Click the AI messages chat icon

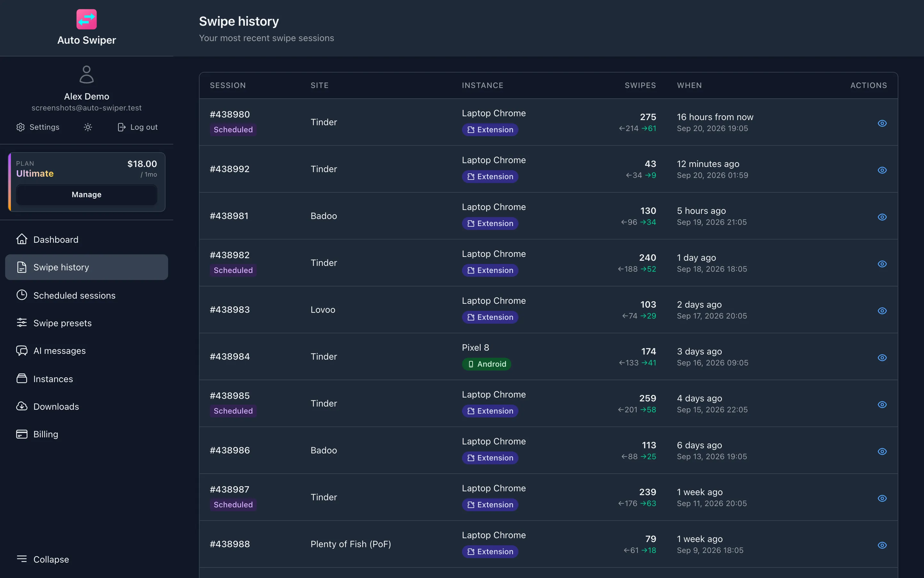pos(22,351)
